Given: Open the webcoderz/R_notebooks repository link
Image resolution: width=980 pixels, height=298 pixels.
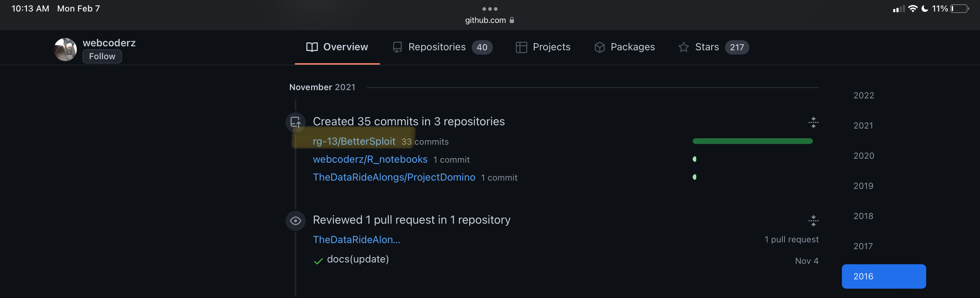Looking at the screenshot, I should 370,159.
